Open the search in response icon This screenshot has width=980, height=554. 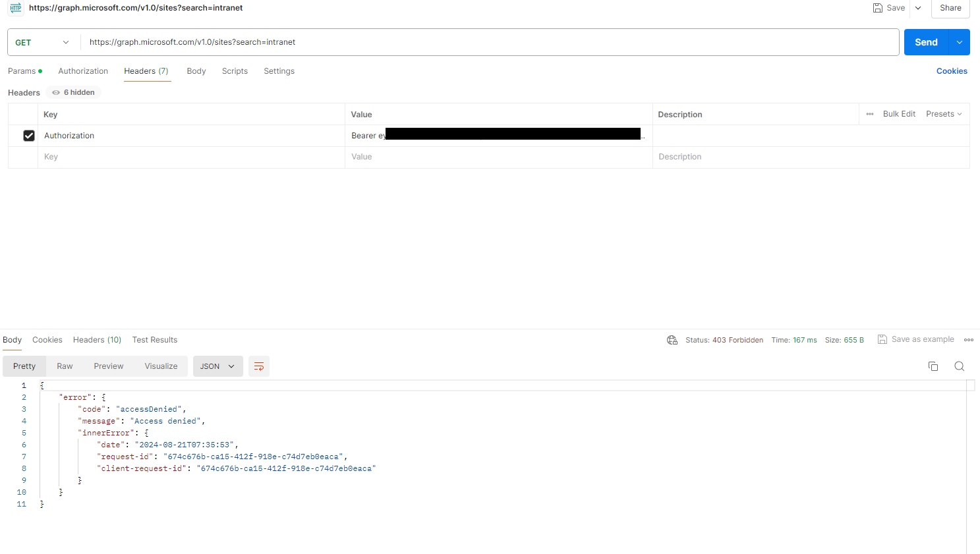(x=959, y=366)
